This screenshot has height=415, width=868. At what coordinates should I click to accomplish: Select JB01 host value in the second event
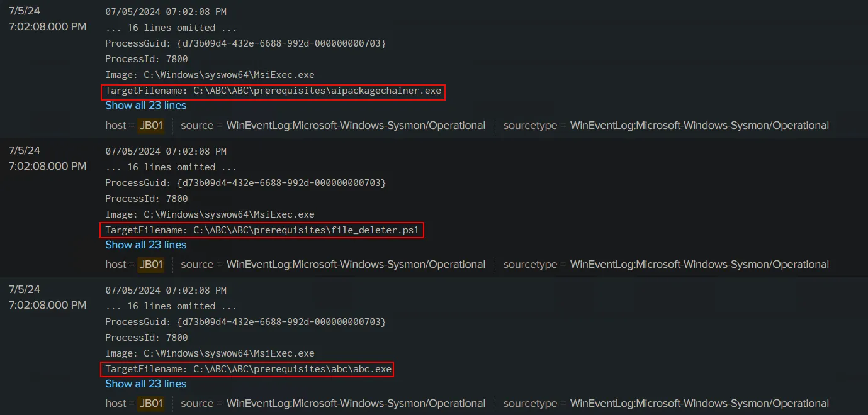(x=151, y=264)
